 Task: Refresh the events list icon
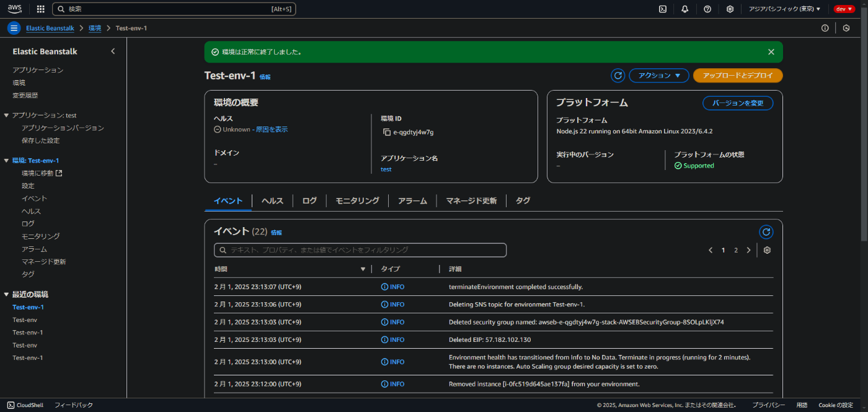pos(766,232)
